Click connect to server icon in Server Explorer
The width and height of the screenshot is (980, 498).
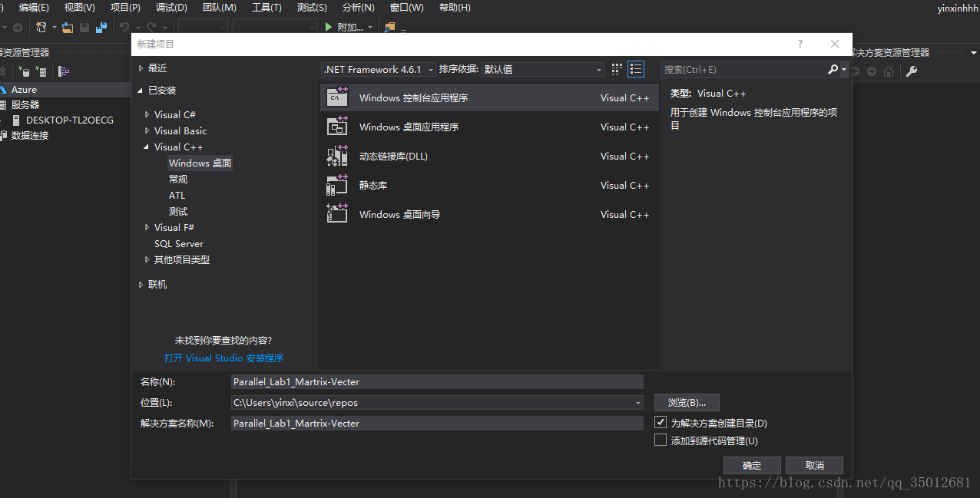41,71
